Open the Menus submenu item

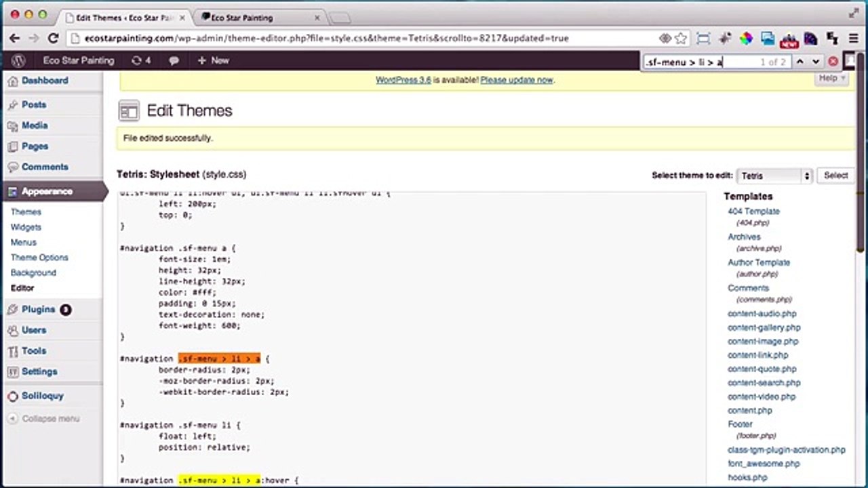(24, 243)
